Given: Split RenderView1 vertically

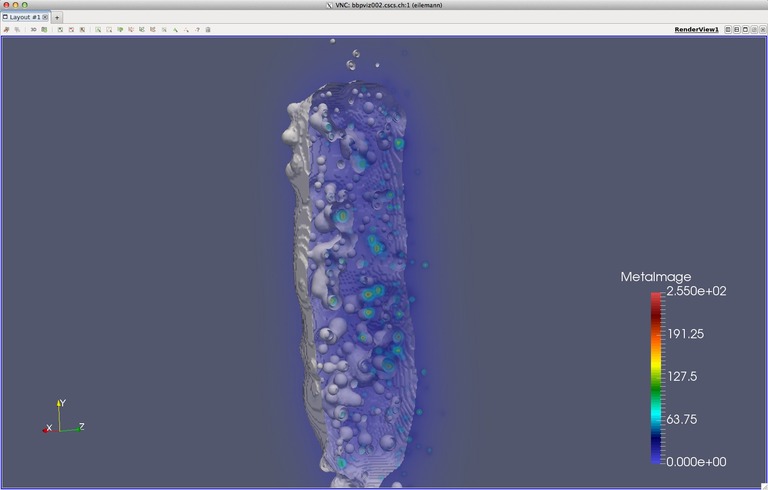Looking at the screenshot, I should [x=737, y=29].
